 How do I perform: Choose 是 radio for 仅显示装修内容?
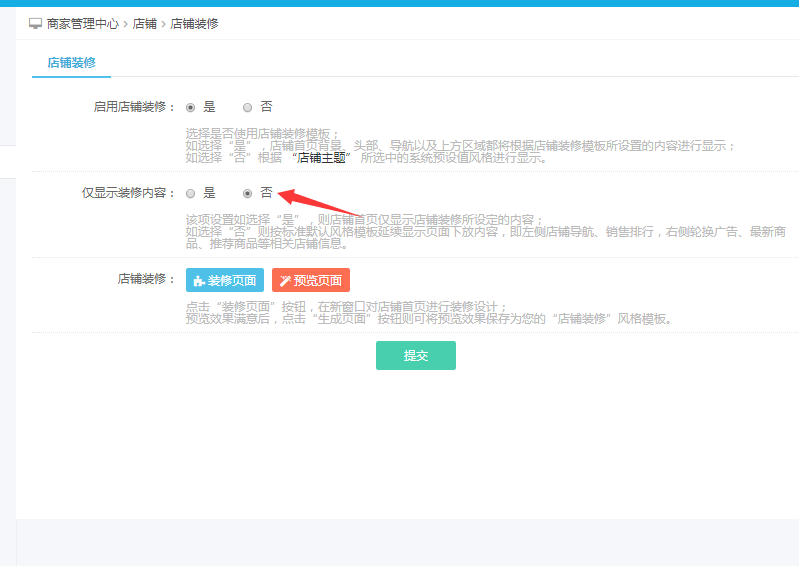click(x=191, y=193)
